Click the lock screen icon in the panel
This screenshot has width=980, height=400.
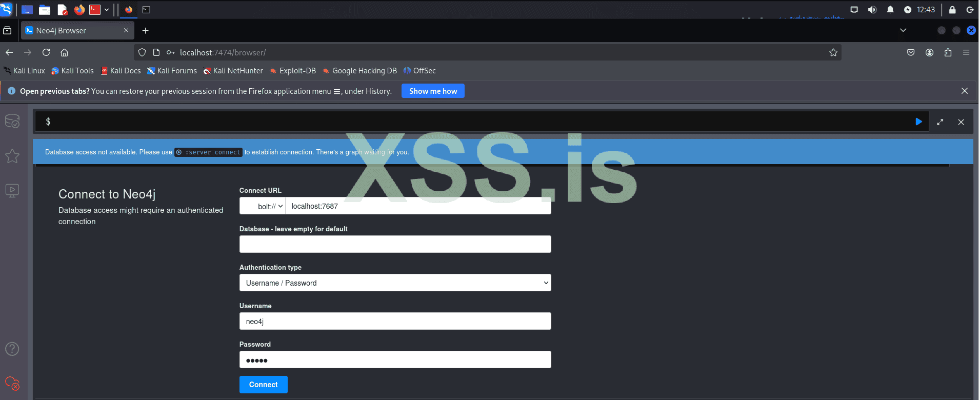tap(952, 10)
